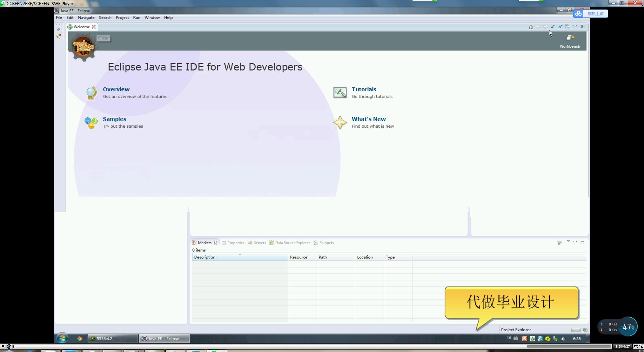Navigate forward with the right arrow icon
644x352 pixels.
point(545,27)
